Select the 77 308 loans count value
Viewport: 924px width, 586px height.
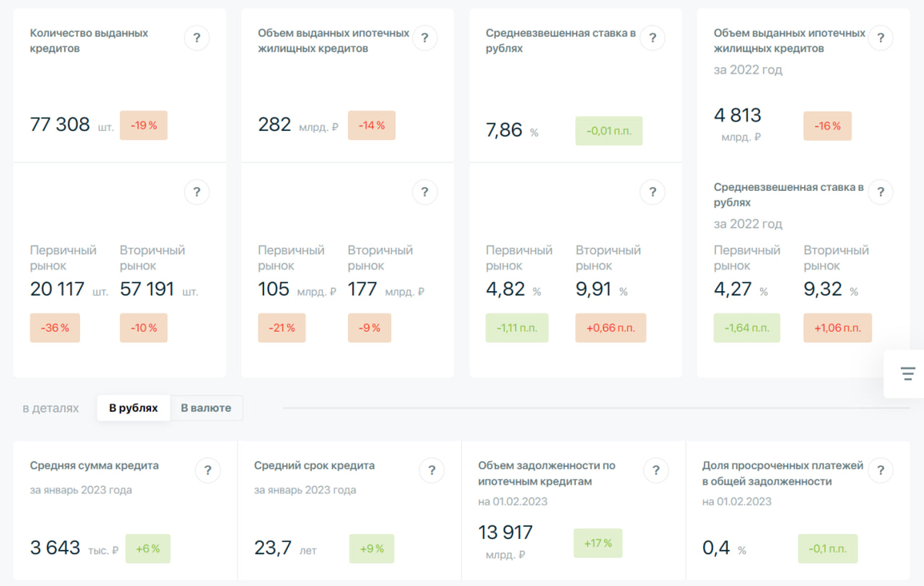pos(60,124)
